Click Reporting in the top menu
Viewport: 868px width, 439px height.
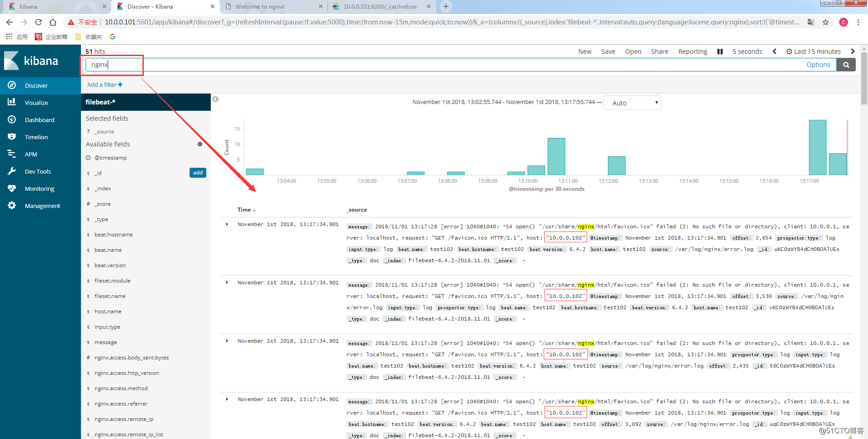693,52
